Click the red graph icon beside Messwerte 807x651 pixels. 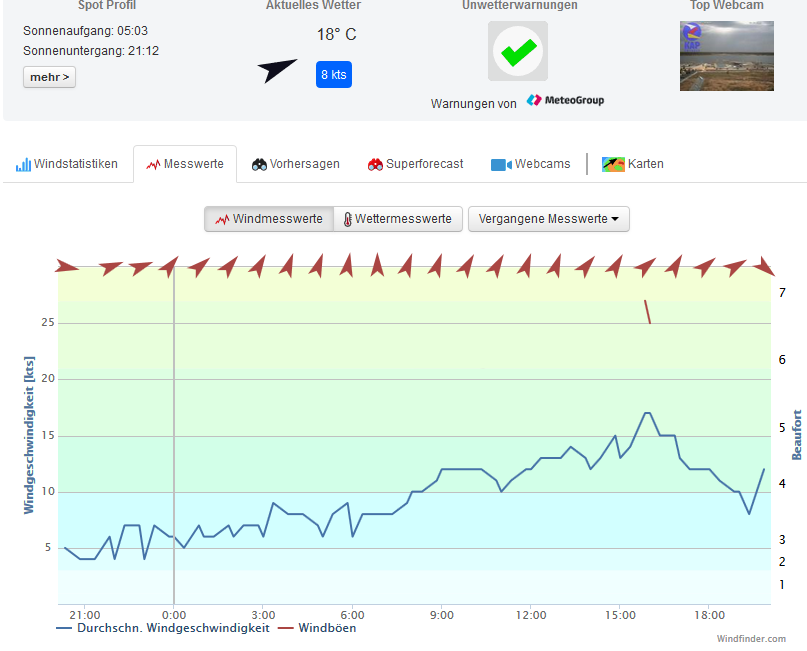point(153,165)
